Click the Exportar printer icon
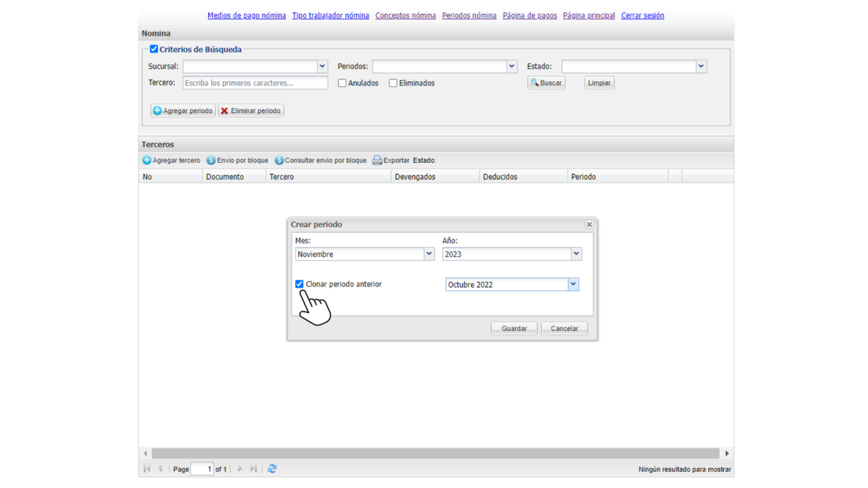Image resolution: width=868 pixels, height=488 pixels. point(377,160)
